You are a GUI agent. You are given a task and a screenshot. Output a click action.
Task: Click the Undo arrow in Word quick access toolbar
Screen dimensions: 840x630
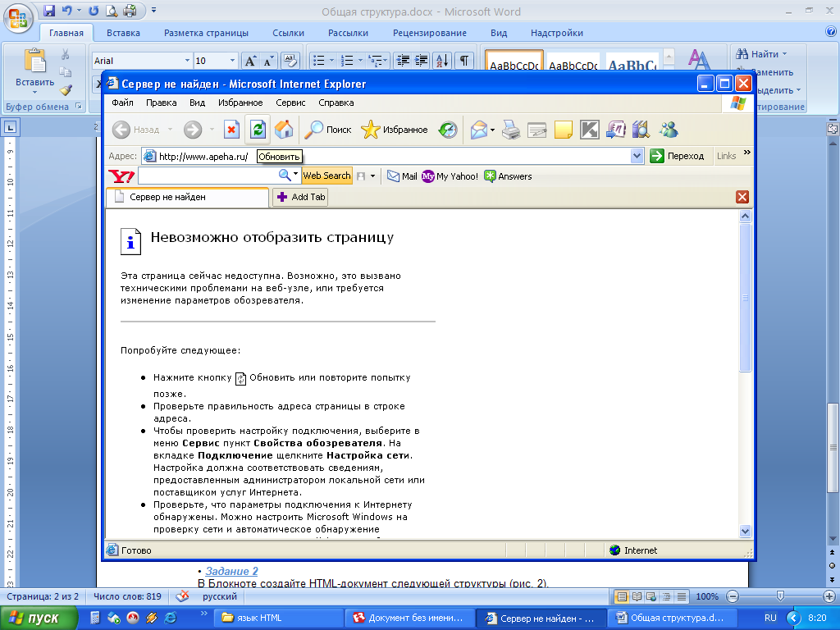[67, 10]
